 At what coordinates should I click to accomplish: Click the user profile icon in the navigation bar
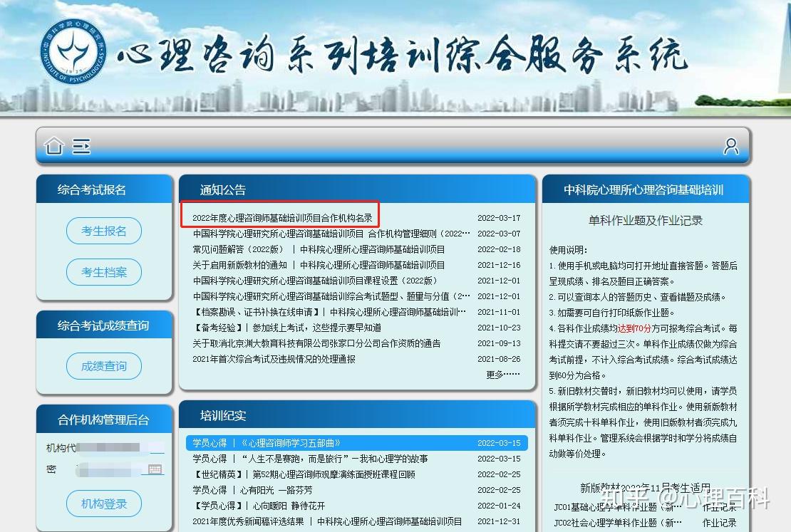tap(731, 146)
